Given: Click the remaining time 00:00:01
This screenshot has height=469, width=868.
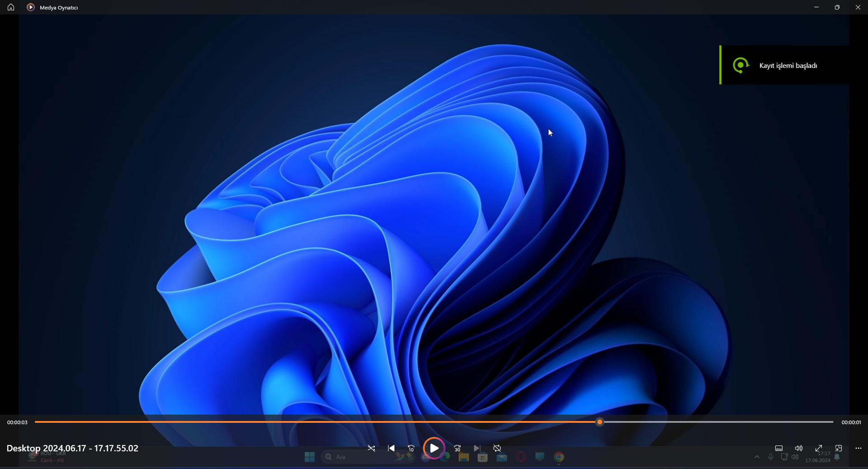Looking at the screenshot, I should tap(851, 422).
